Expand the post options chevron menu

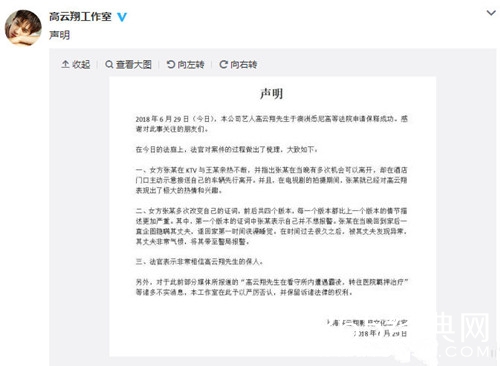[491, 13]
